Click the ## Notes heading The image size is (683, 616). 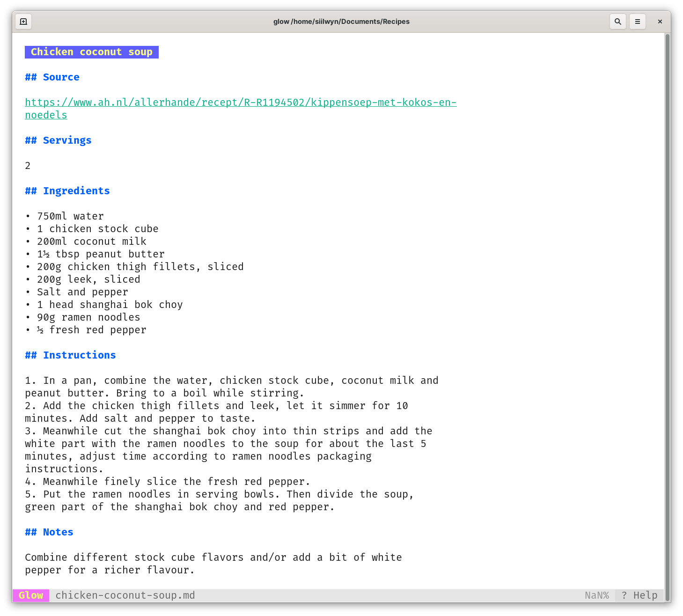tap(49, 532)
